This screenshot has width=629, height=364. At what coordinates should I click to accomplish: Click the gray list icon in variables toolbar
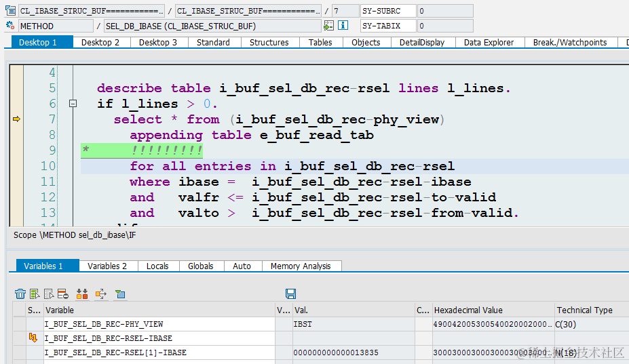coord(49,294)
